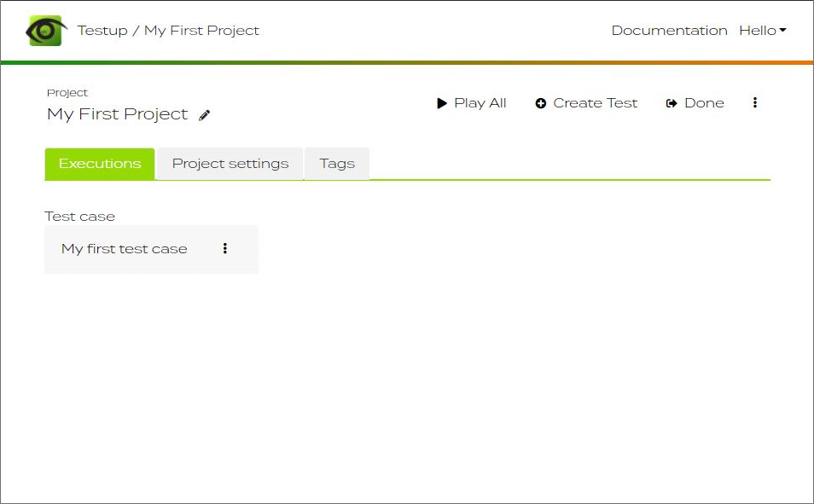Select the Tags tab

[x=337, y=164]
